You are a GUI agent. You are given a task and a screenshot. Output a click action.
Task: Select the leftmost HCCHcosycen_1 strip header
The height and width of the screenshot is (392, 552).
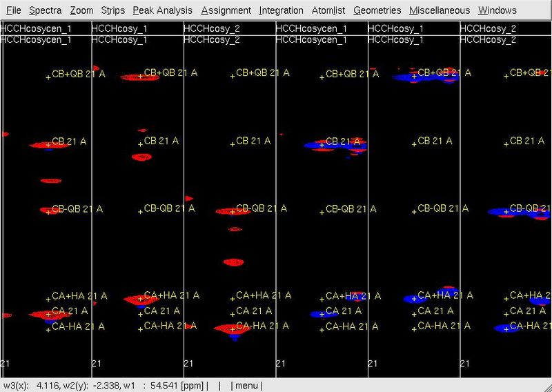tap(37, 28)
